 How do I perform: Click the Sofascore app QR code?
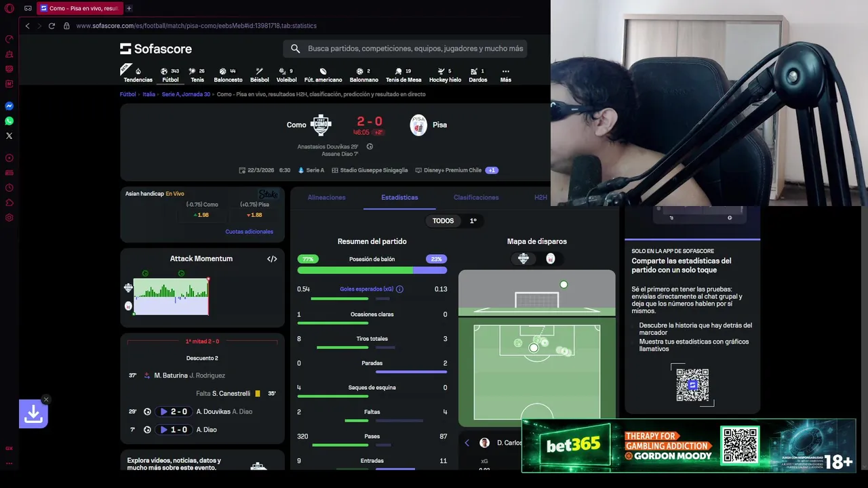(x=692, y=385)
